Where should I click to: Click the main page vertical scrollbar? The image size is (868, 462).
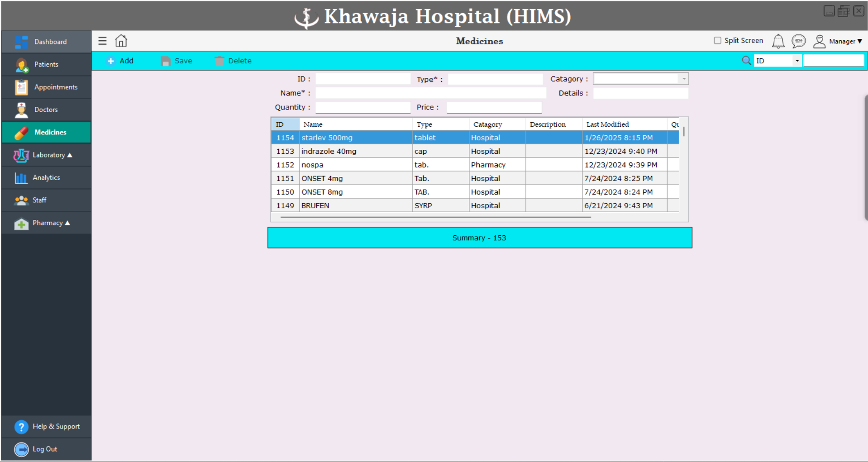click(x=866, y=157)
